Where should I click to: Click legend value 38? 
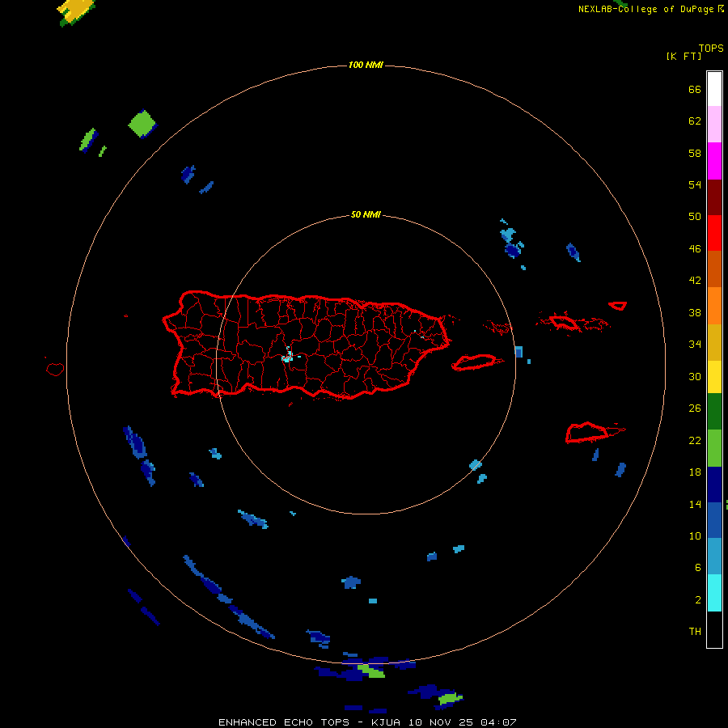pos(695,312)
